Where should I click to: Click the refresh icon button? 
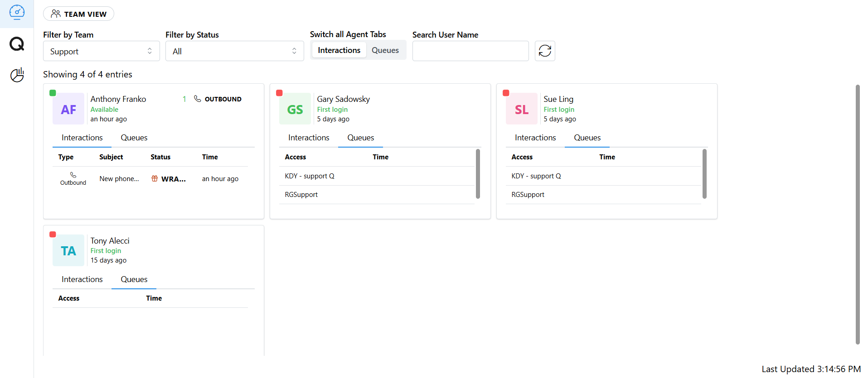(x=545, y=51)
